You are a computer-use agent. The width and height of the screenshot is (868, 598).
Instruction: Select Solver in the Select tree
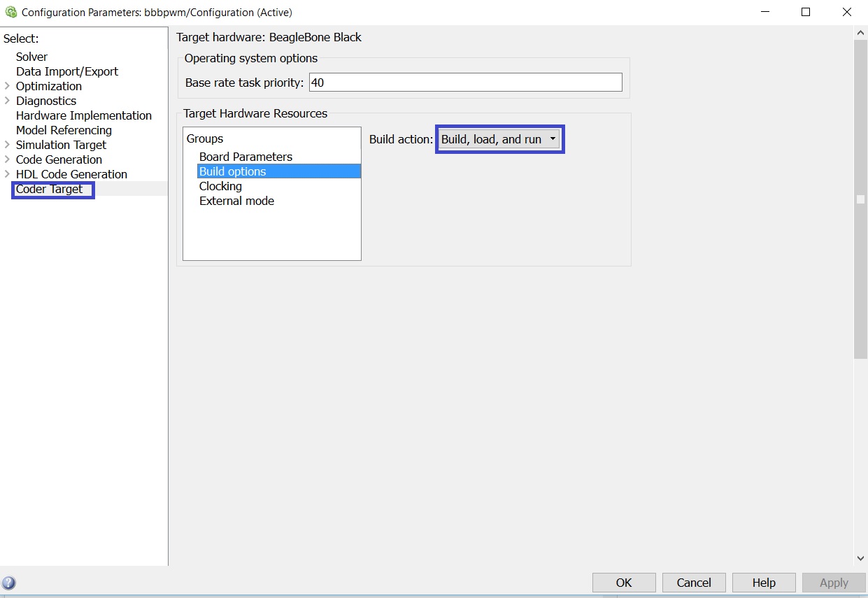pos(31,57)
